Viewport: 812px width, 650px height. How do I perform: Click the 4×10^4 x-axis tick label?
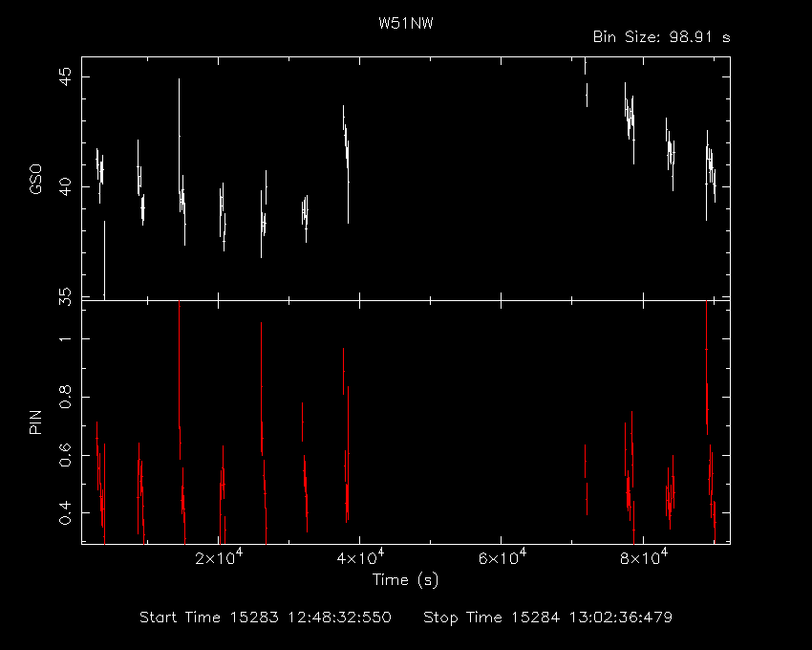pos(360,557)
